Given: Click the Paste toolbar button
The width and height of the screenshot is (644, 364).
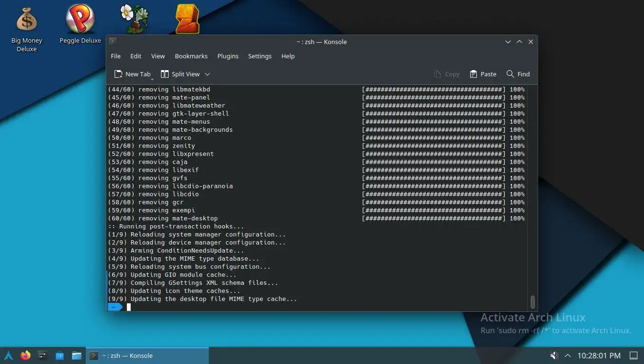Looking at the screenshot, I should pos(483,74).
